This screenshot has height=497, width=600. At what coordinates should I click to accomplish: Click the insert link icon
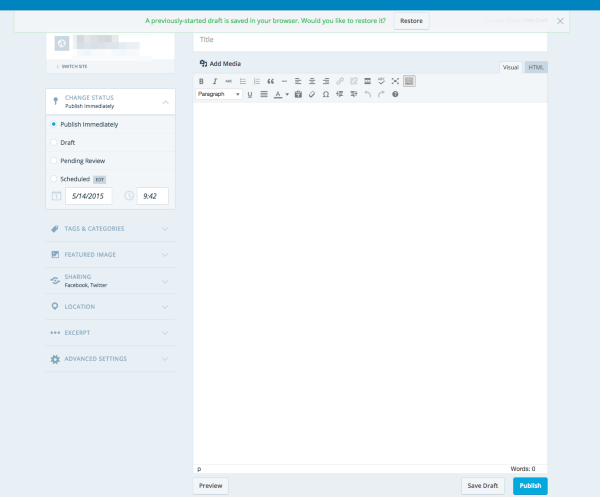(340, 81)
